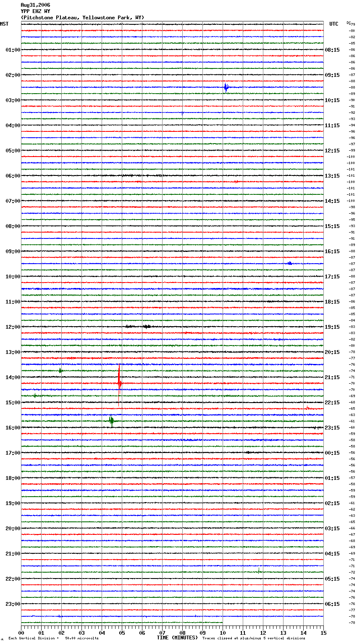357x644 pixels.
Task: Click the 21:00 MST time label
Action: click(x=13, y=554)
